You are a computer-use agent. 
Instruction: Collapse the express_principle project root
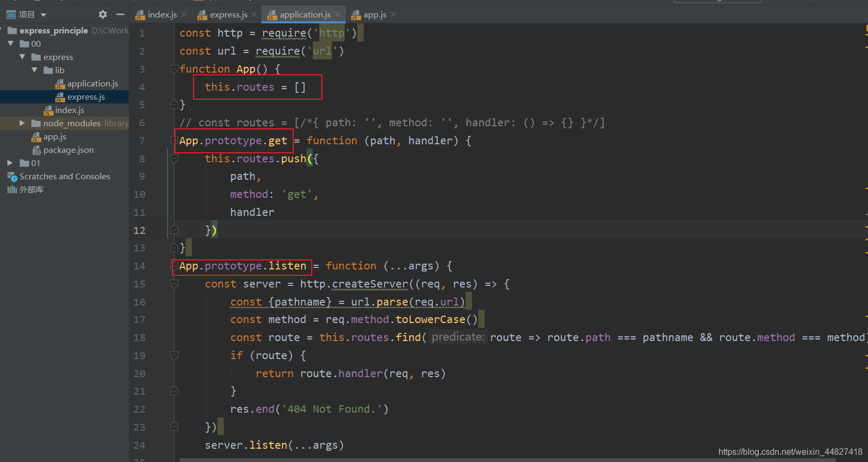[2, 30]
